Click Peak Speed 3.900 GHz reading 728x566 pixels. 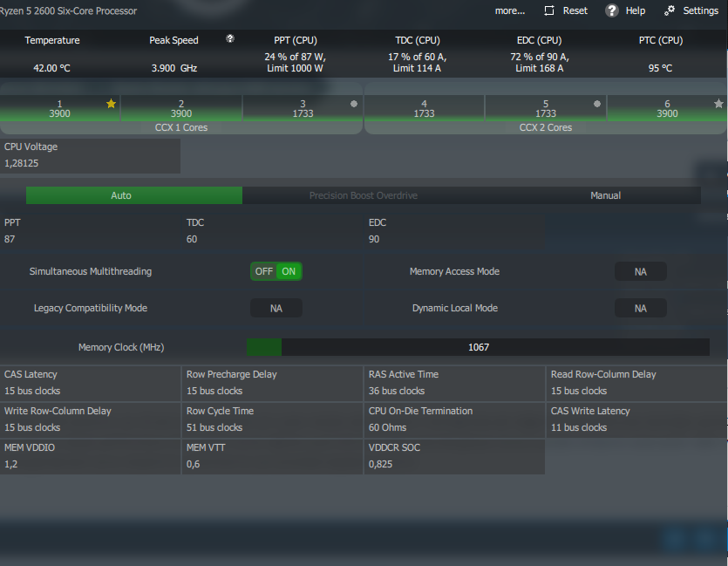tap(174, 68)
